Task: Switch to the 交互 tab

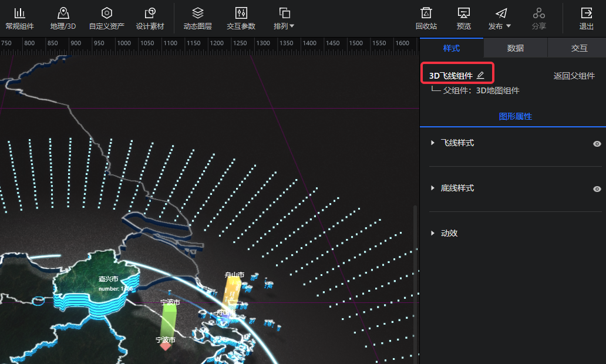Action: coord(579,48)
